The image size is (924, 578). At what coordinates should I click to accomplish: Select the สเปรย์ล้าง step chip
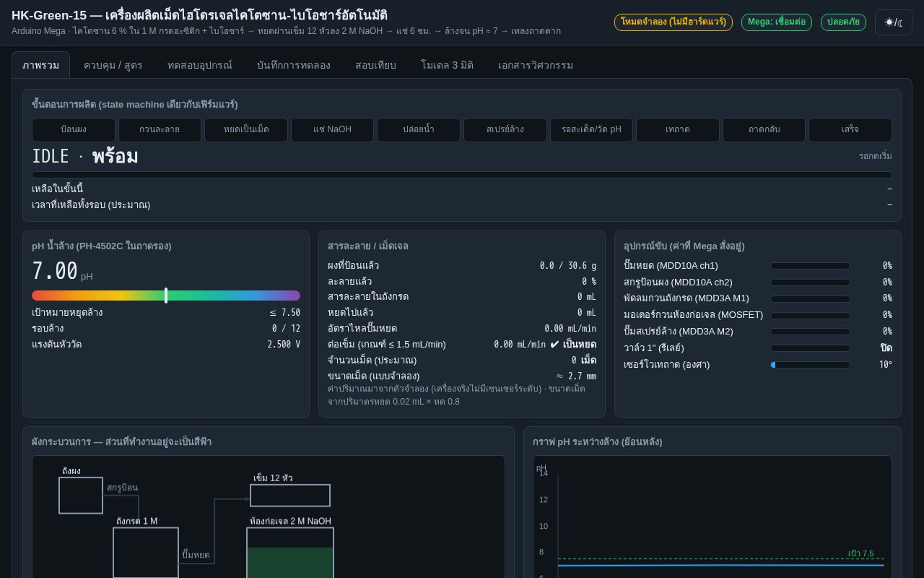[x=505, y=130]
